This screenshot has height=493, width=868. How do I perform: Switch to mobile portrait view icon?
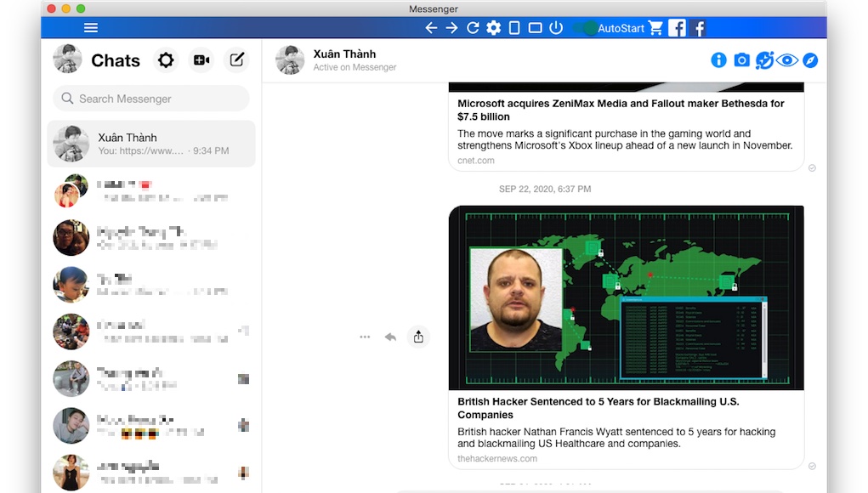(x=514, y=28)
